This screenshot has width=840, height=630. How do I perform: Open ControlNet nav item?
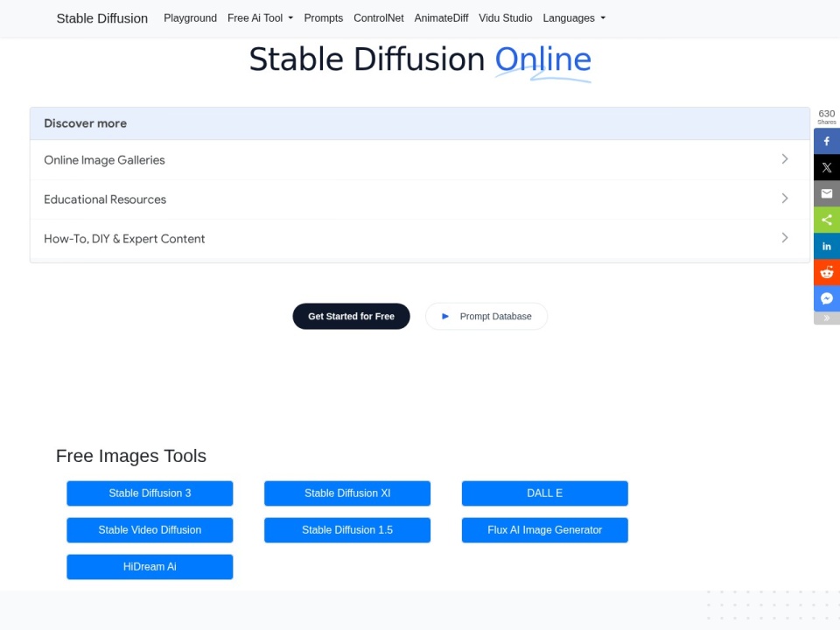[378, 18]
